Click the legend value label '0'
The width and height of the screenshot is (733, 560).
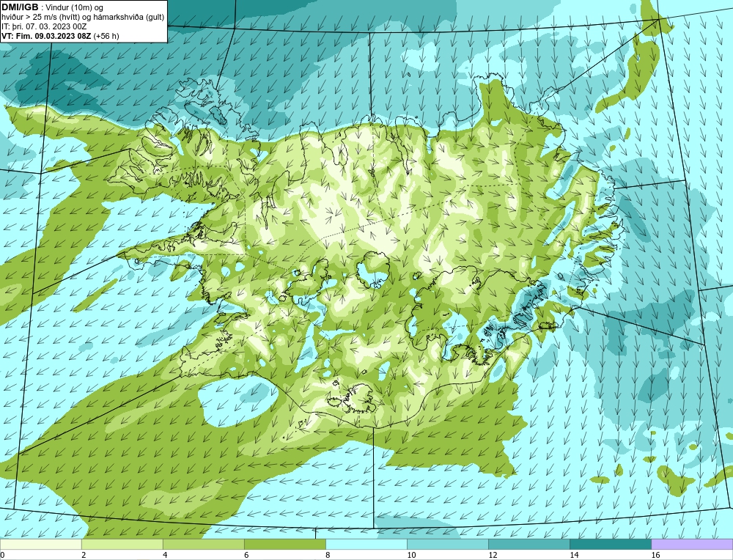point(2,555)
